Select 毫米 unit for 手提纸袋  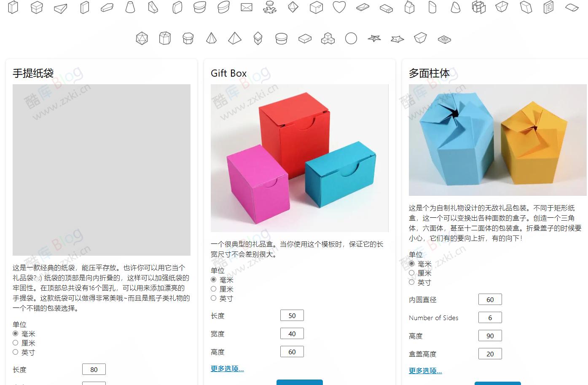16,334
